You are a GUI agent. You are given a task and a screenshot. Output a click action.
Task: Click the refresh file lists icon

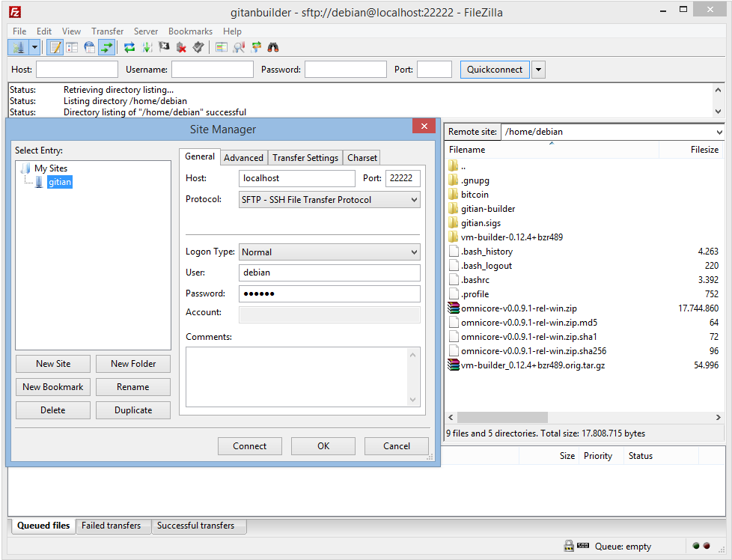tap(129, 48)
